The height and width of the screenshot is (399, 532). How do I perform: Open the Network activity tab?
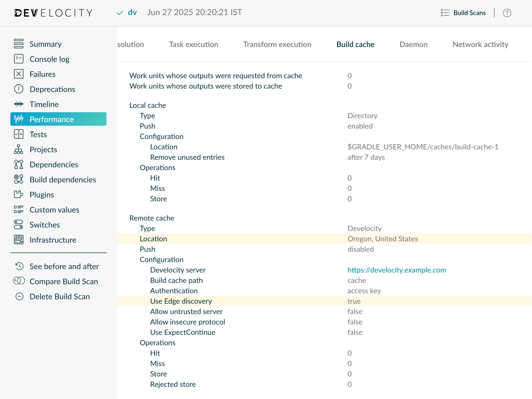[480, 44]
